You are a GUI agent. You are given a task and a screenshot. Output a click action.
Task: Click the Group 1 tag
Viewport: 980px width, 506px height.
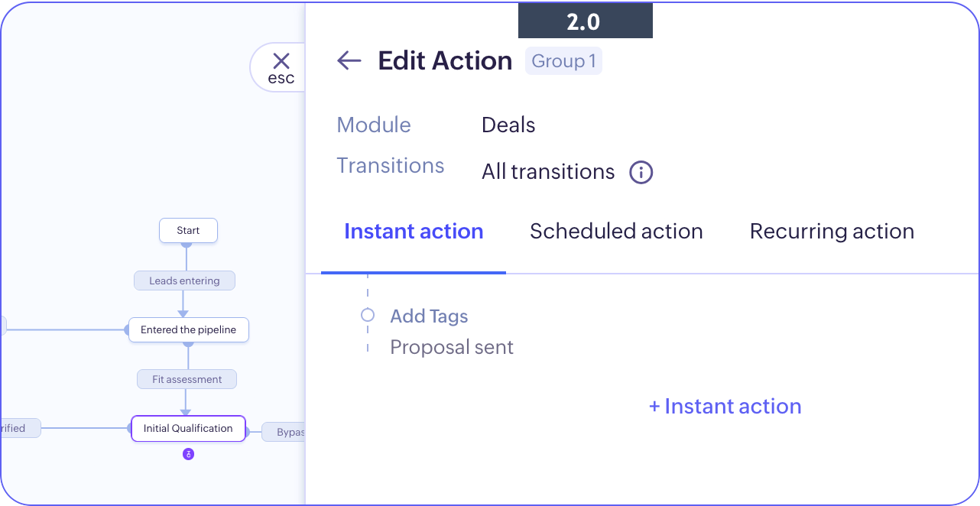click(x=563, y=61)
